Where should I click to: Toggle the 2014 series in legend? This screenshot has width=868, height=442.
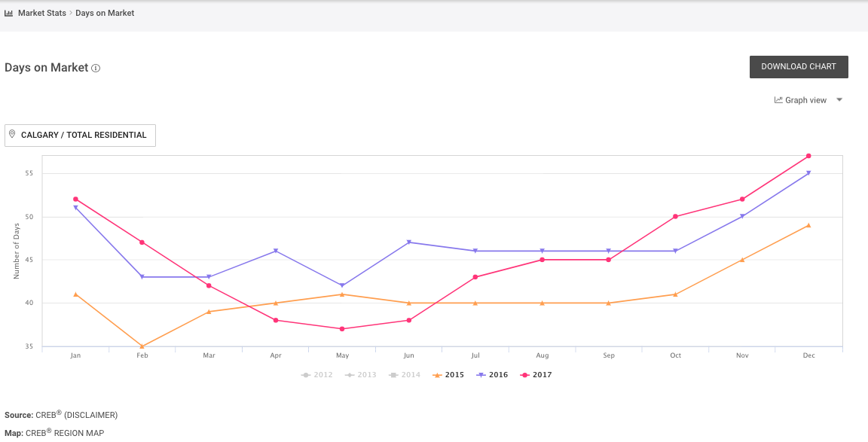click(x=404, y=374)
